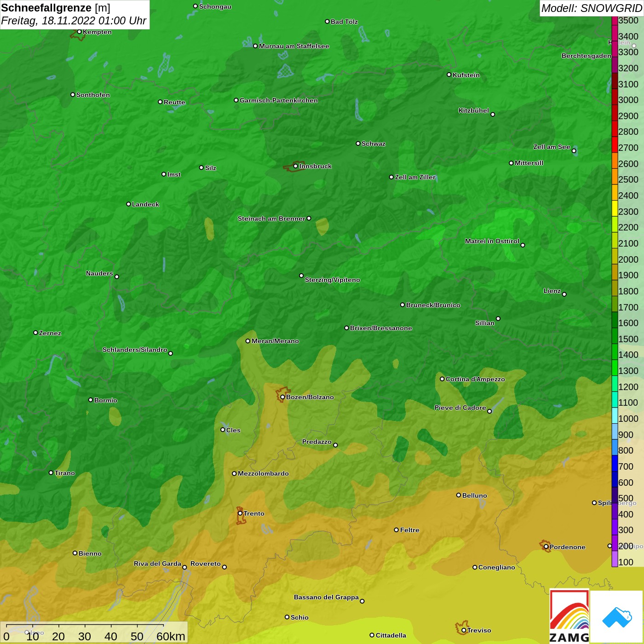Click the Trento city label

[x=254, y=513]
